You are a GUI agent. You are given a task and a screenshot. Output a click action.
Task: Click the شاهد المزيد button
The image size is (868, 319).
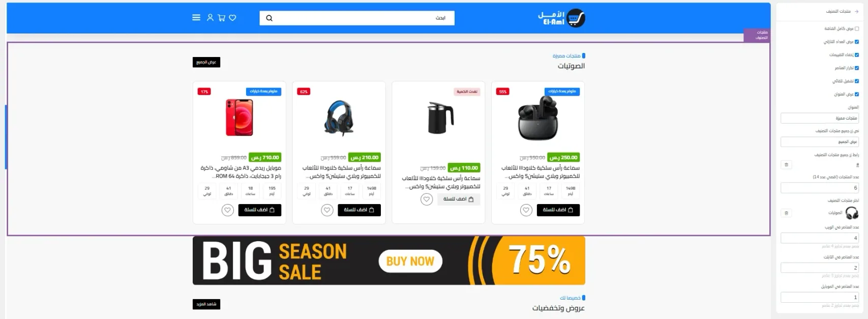(x=206, y=304)
